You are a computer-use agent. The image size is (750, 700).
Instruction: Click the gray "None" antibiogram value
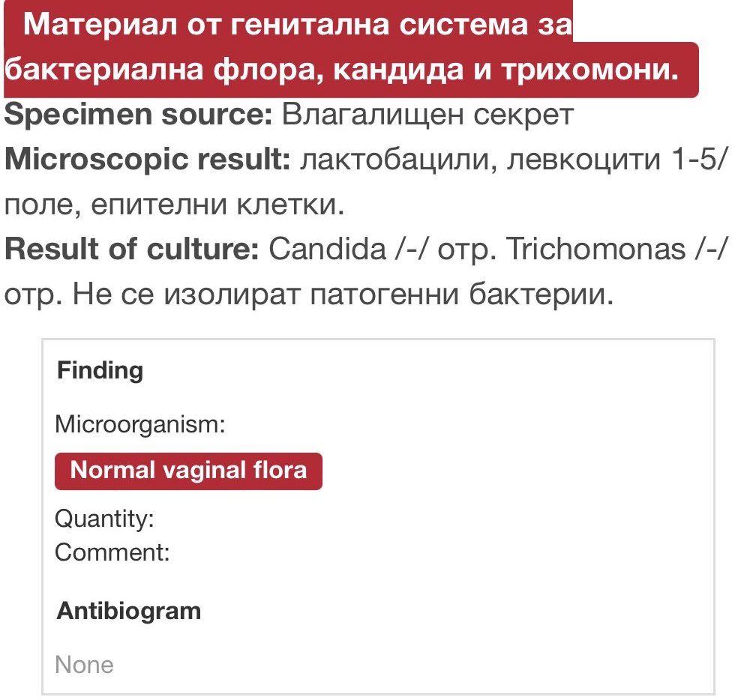pos(85,665)
